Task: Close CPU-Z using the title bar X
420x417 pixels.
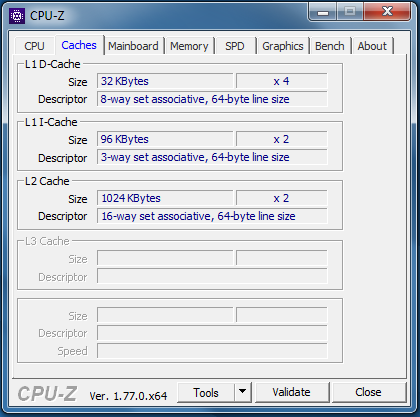Action: [x=387, y=12]
